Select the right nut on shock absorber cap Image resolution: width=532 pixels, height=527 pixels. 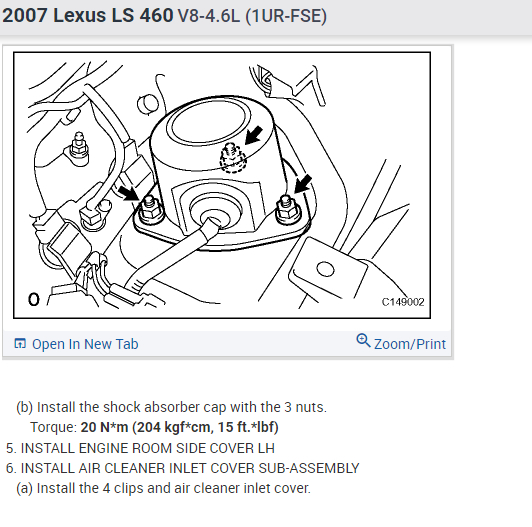(x=287, y=210)
